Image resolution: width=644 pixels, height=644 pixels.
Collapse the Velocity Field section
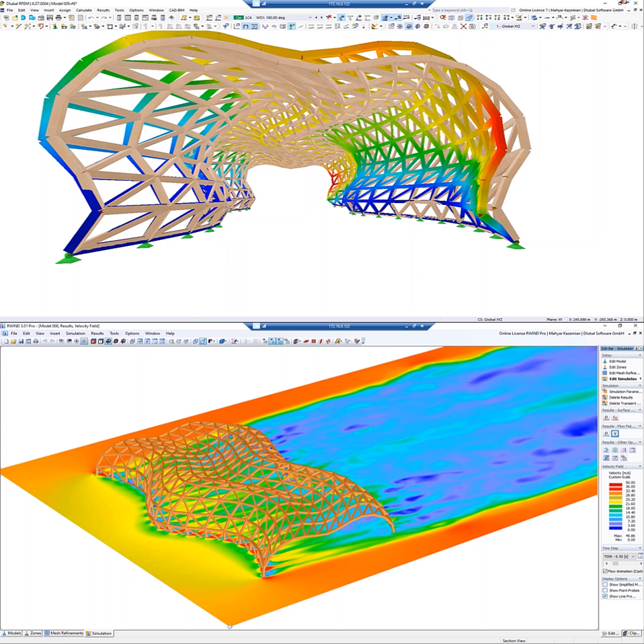click(639, 465)
